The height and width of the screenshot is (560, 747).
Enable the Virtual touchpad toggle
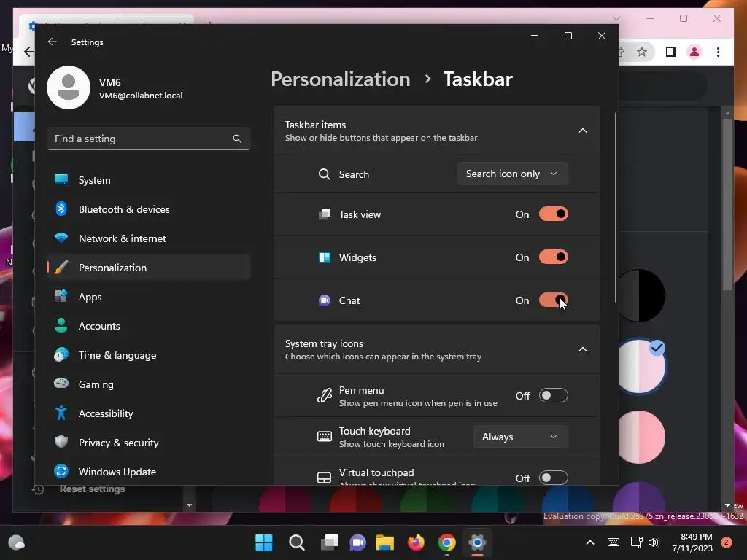point(554,477)
